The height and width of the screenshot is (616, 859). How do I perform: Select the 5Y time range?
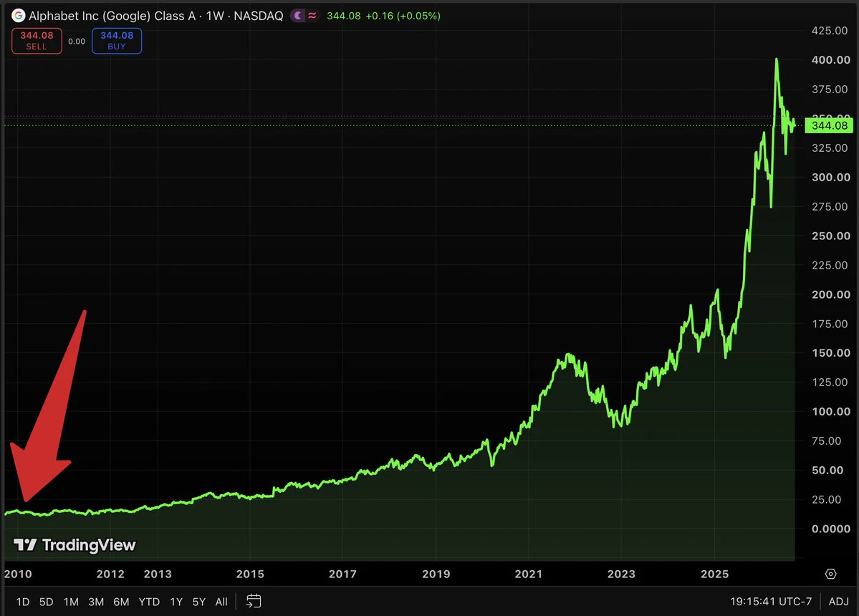(199, 602)
